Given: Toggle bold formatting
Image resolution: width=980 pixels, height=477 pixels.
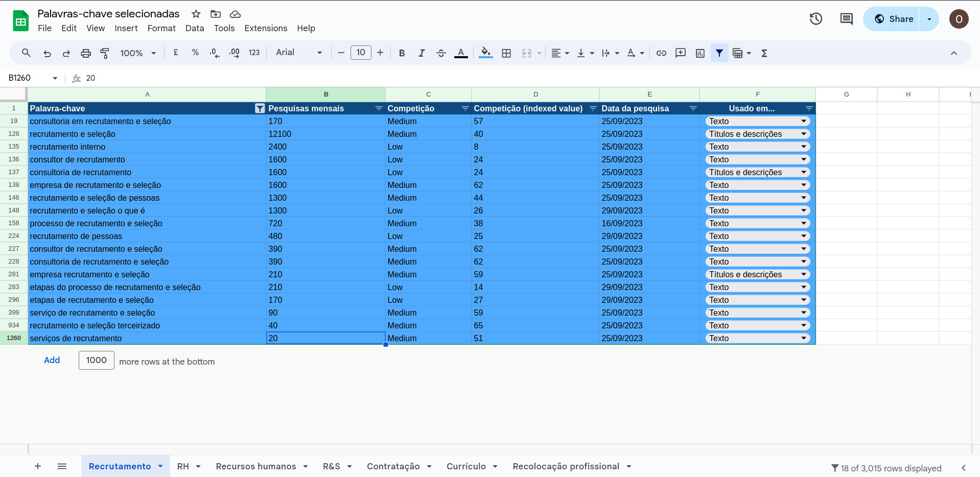Looking at the screenshot, I should pyautogui.click(x=402, y=53).
